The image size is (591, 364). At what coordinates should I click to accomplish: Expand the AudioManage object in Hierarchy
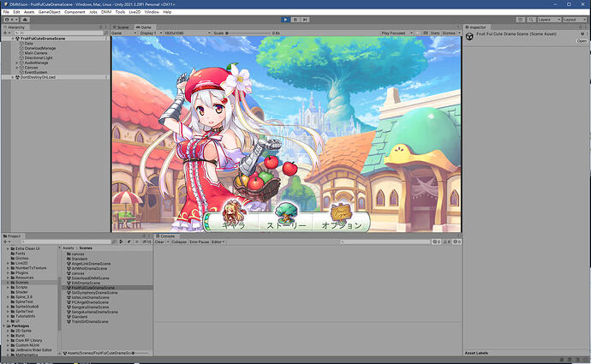click(x=16, y=63)
